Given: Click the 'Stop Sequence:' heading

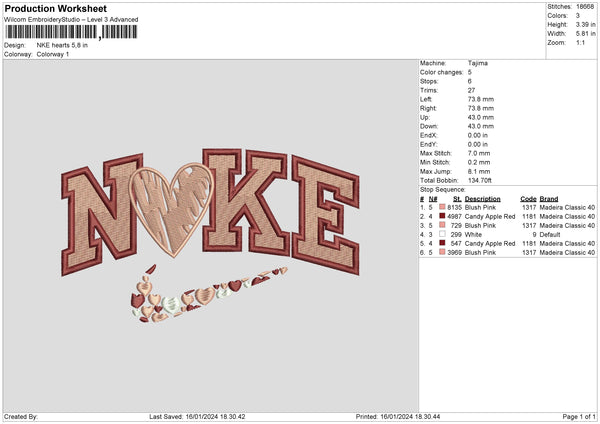Looking at the screenshot, I should coord(443,190).
